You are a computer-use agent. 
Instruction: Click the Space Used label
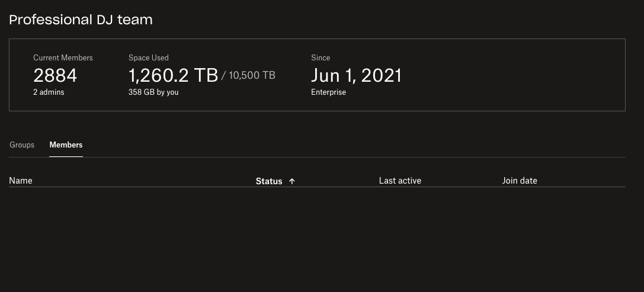tap(149, 58)
